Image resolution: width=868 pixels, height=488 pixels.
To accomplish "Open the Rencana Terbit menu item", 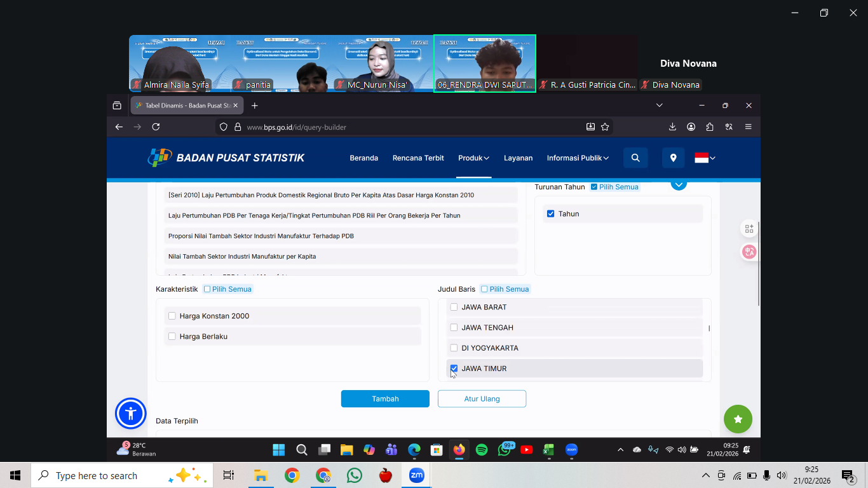I will (x=418, y=158).
